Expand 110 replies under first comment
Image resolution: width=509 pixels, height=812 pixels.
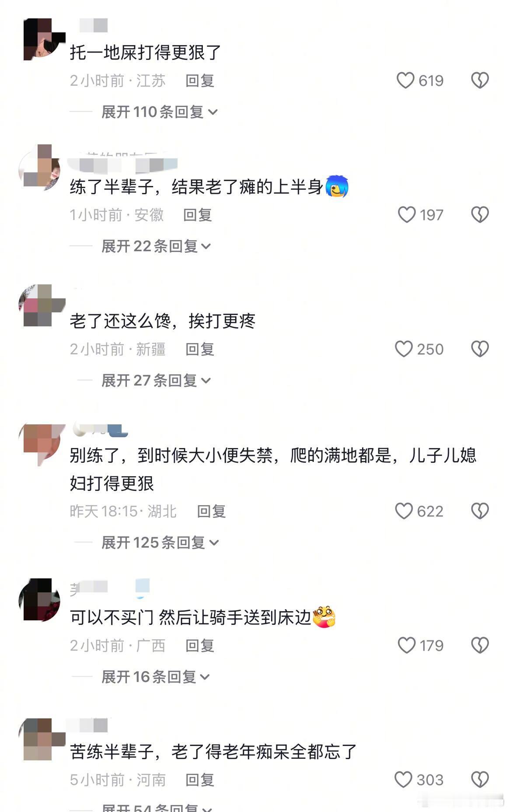160,112
